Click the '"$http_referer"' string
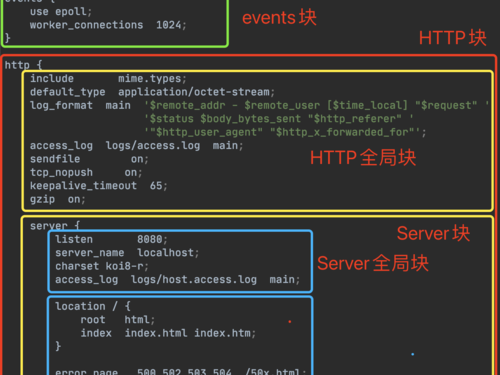This screenshot has height=375, width=500. tap(354, 119)
